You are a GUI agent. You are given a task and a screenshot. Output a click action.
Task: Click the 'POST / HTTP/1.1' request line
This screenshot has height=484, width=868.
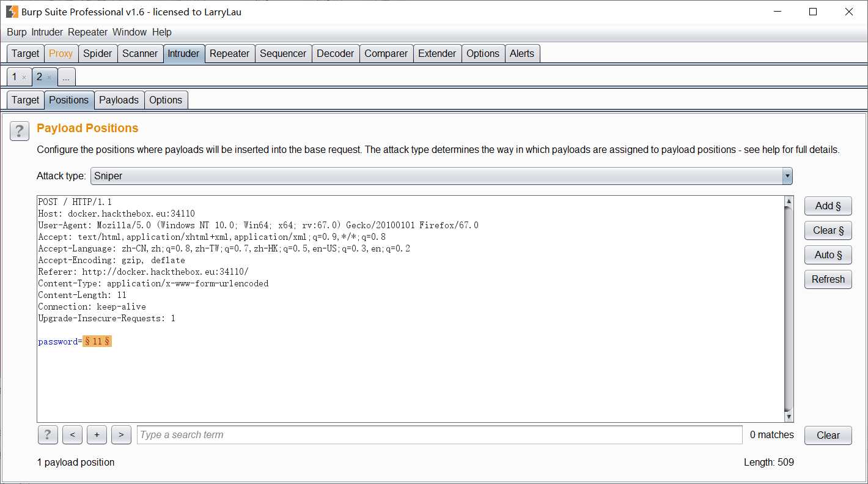(75, 202)
